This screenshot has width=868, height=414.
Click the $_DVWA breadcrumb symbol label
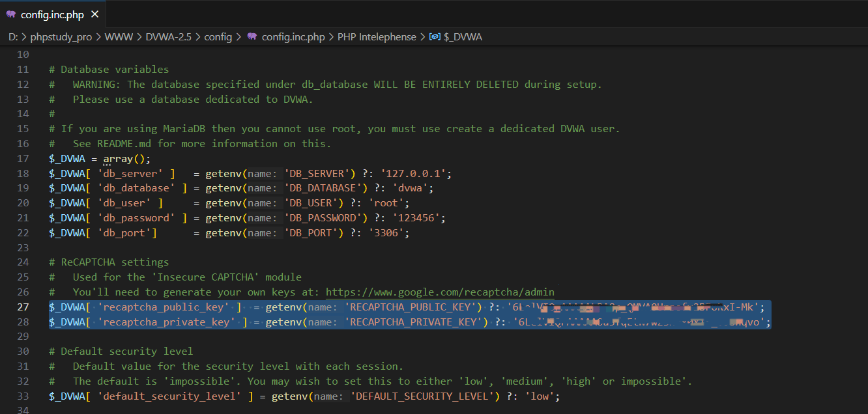click(463, 37)
